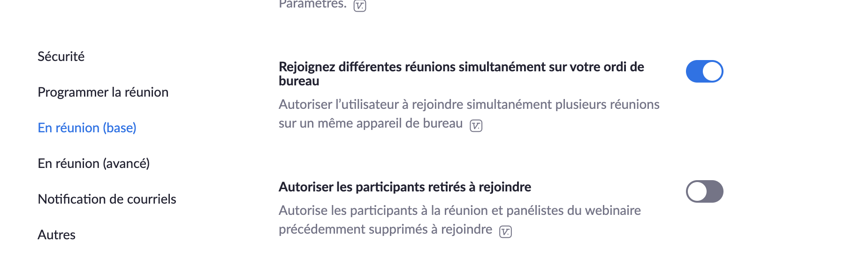Click heading 'Rejoignez différentes réunions simultanément'

click(x=461, y=67)
